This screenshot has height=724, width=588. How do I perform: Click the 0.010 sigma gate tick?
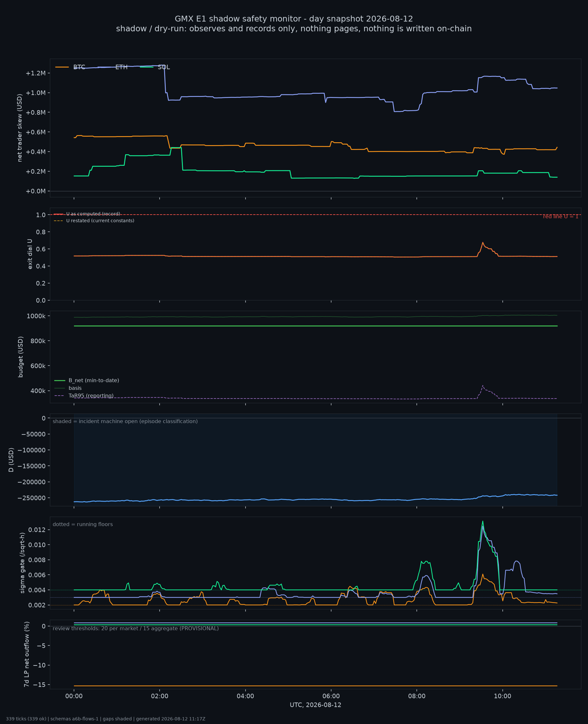point(36,545)
